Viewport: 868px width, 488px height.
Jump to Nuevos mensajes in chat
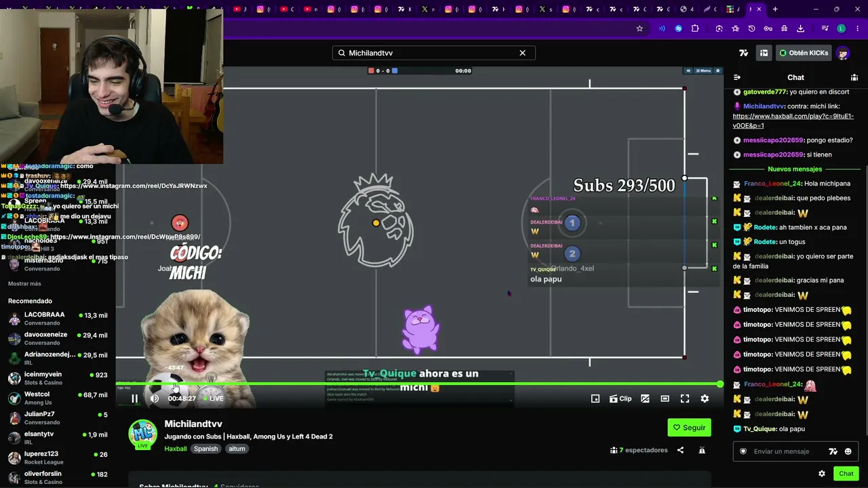795,169
